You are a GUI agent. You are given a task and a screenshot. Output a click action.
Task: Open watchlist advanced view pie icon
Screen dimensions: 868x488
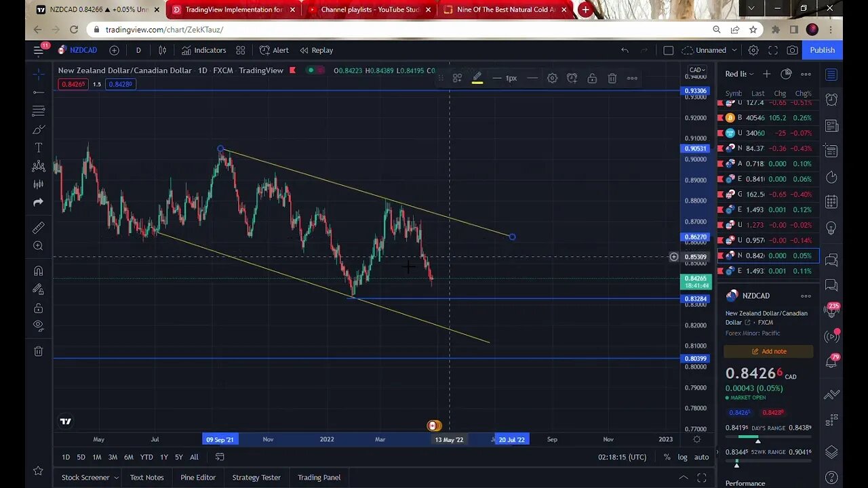click(786, 74)
